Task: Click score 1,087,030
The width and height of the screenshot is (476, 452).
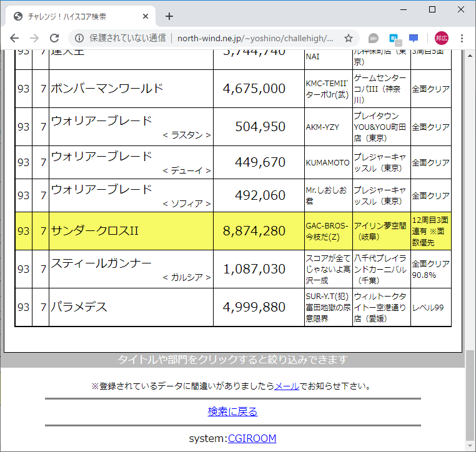Action: pyautogui.click(x=254, y=269)
